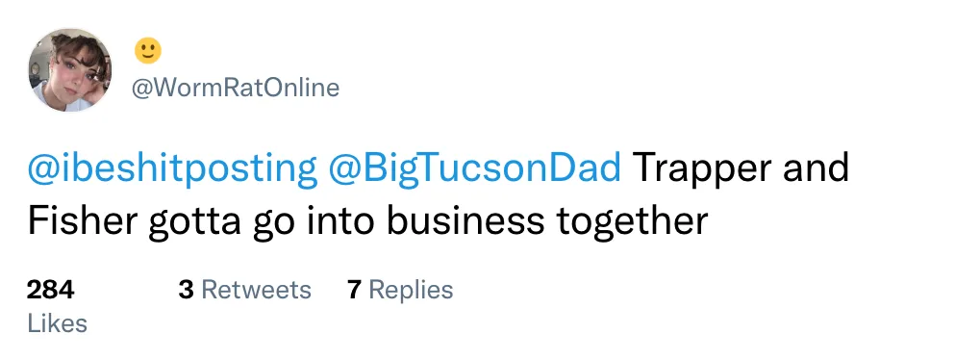Viewport: 980px width, 360px height.
Task: Click the number 3 before Retweets
Action: tap(186, 290)
